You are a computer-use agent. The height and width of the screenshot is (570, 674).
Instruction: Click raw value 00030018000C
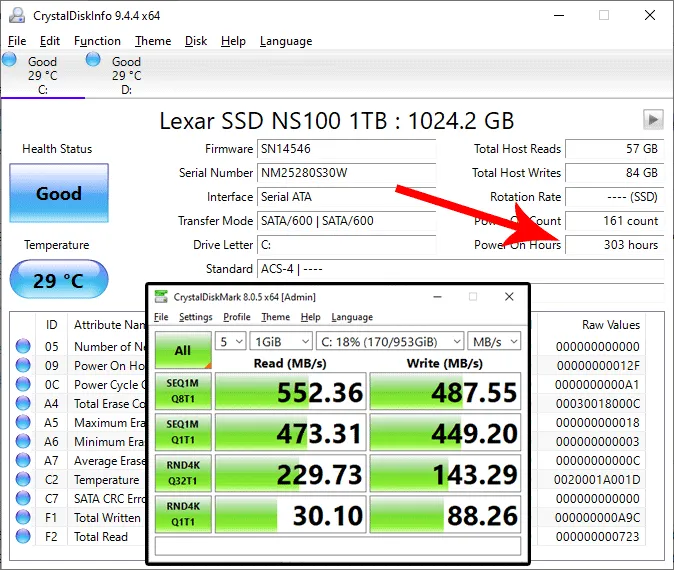point(597,404)
